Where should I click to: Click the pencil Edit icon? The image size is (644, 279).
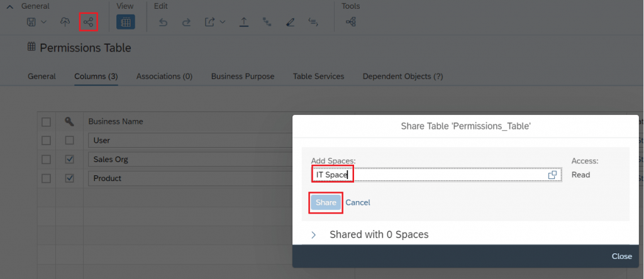click(291, 23)
